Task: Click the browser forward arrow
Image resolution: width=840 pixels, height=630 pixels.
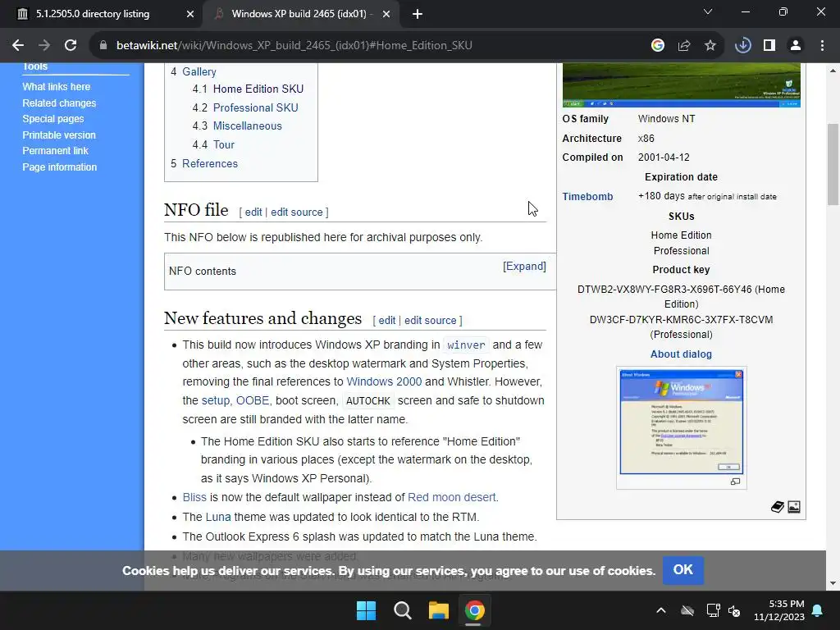Action: (44, 46)
